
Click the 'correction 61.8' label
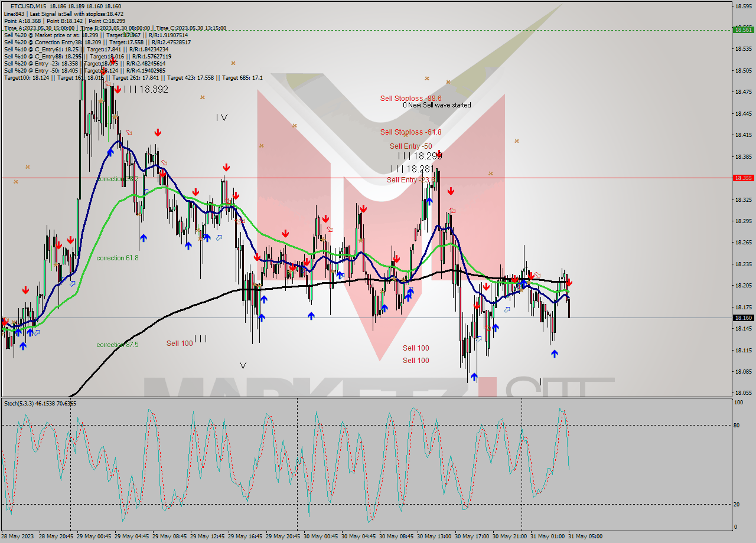tap(118, 258)
